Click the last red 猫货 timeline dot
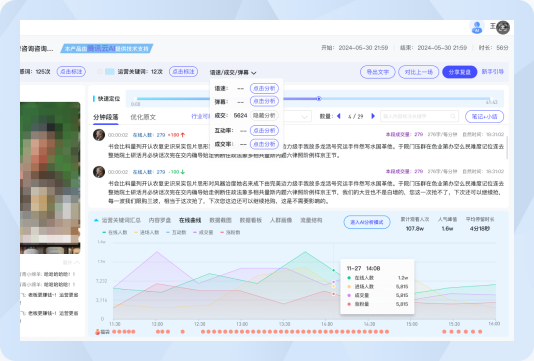This screenshot has width=534, height=361. click(480, 332)
